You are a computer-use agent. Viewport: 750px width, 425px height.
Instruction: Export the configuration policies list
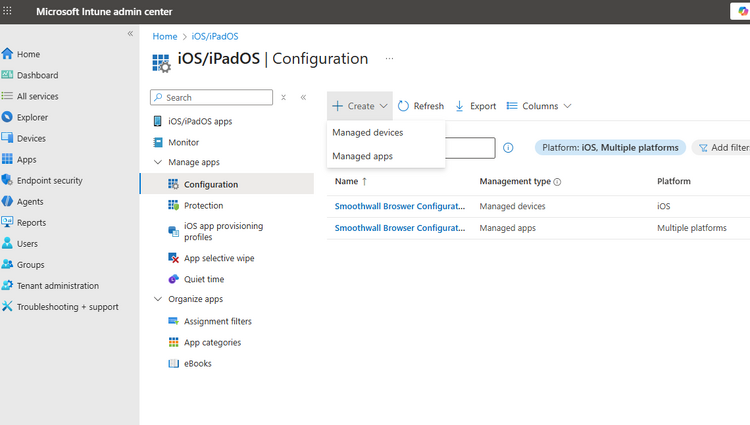coord(475,106)
